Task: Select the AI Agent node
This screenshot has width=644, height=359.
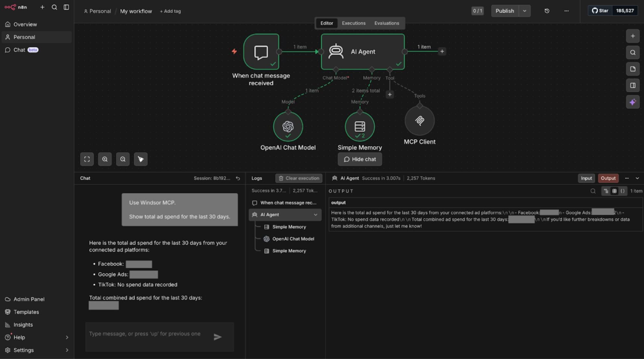Action: (x=363, y=52)
